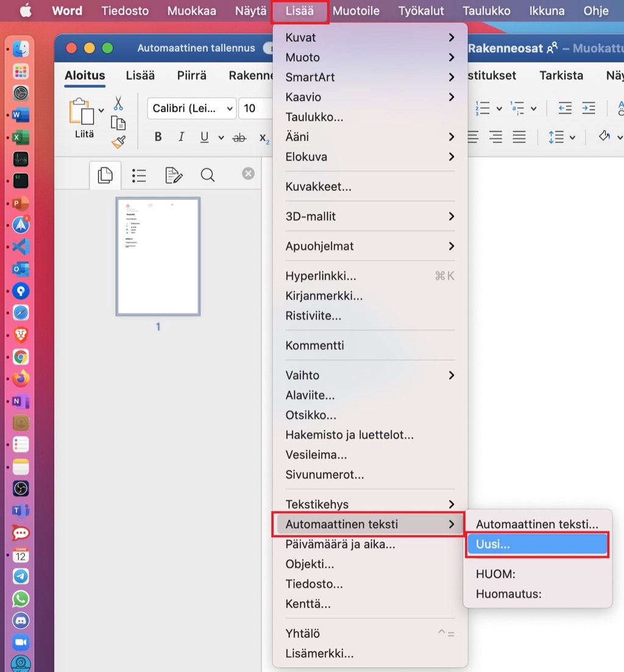The width and height of the screenshot is (624, 672).
Task: Open Launchpad from the Dock
Action: [21, 71]
